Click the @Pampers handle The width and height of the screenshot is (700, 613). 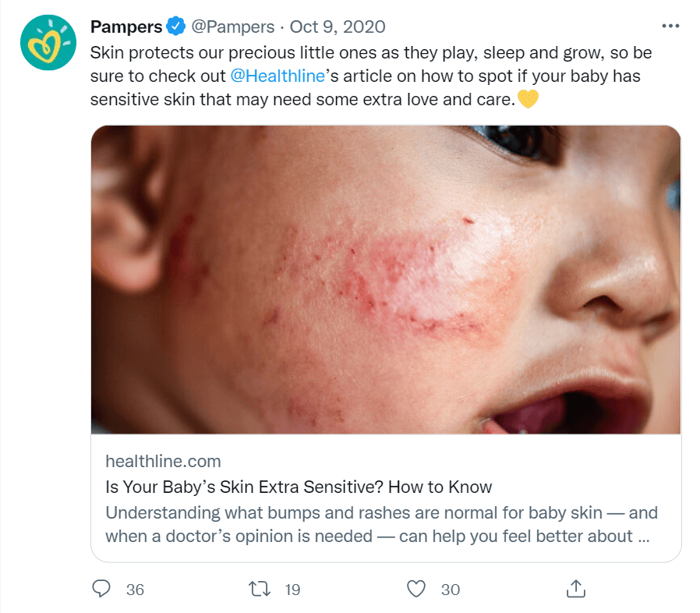point(232,27)
